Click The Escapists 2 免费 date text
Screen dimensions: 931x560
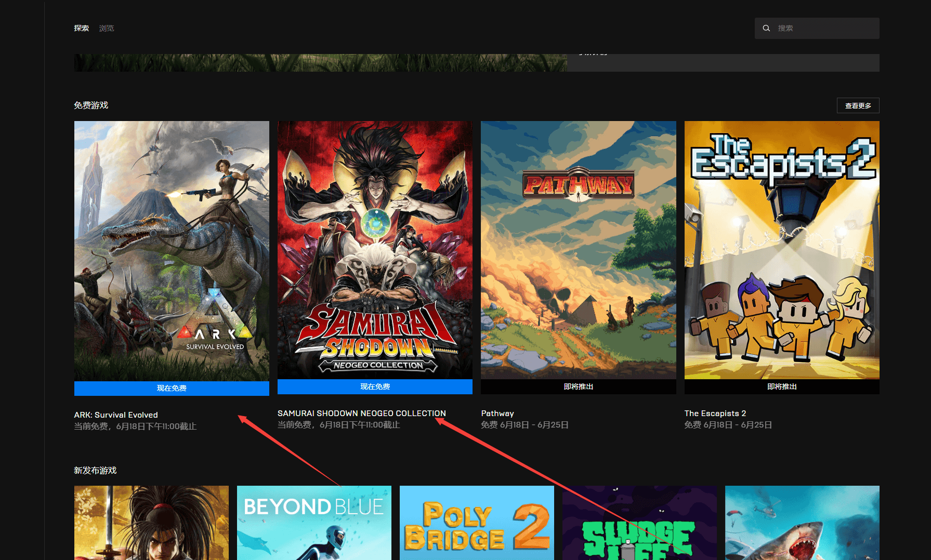point(728,424)
